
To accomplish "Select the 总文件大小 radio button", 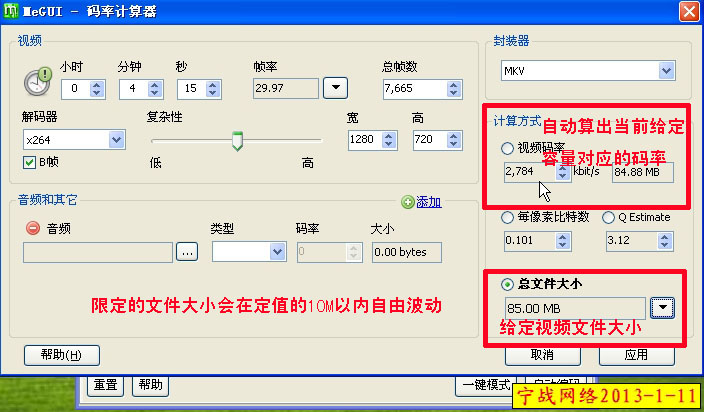I will (507, 284).
